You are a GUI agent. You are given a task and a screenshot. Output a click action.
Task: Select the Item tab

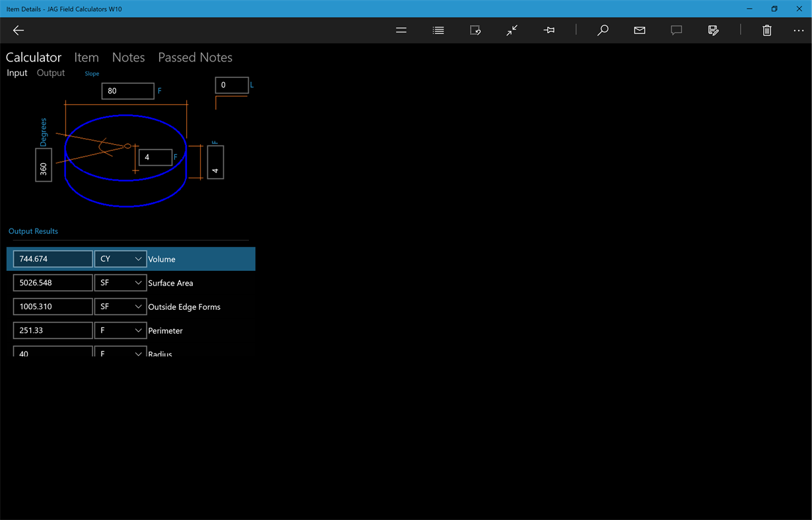pos(86,57)
